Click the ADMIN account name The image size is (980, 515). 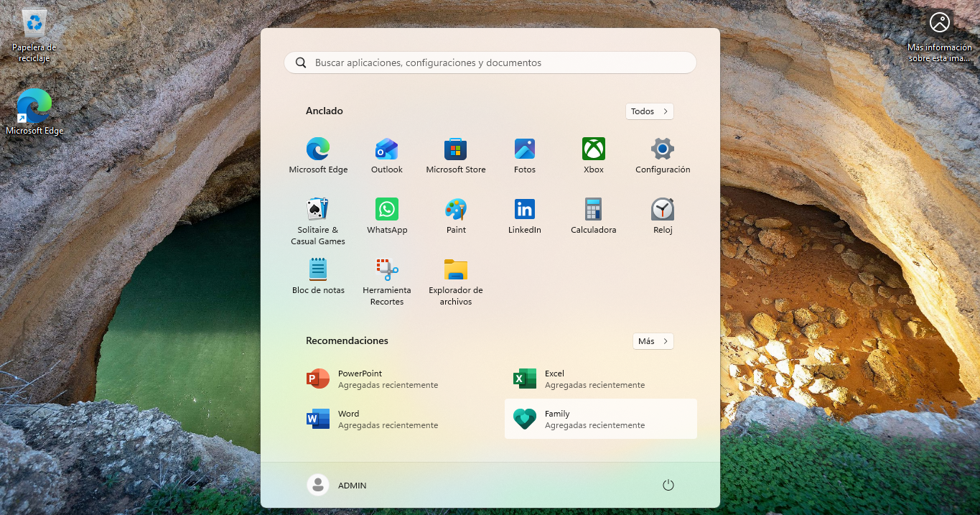coord(353,486)
